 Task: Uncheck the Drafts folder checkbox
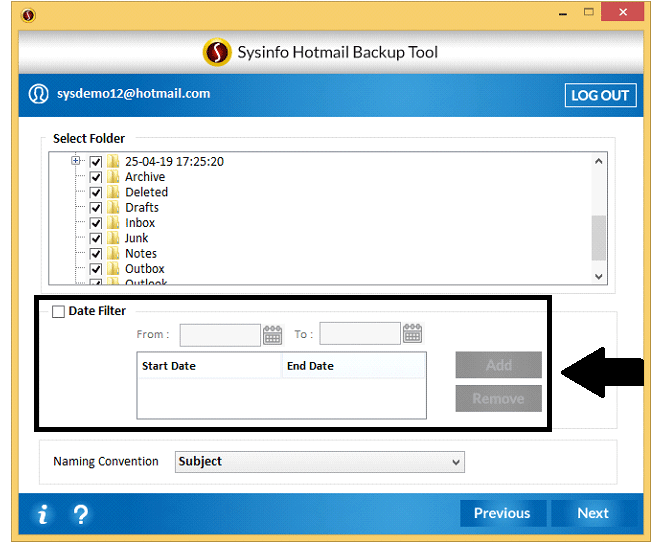96,208
